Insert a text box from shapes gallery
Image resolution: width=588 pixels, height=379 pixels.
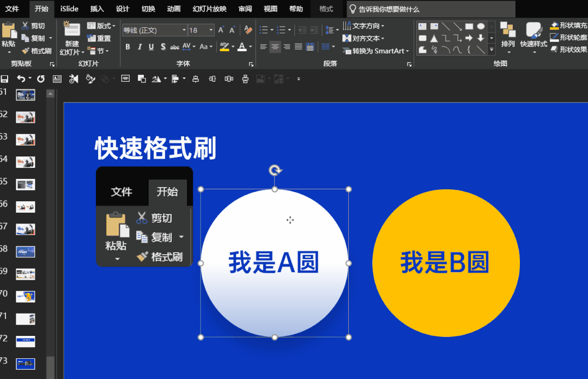point(422,26)
